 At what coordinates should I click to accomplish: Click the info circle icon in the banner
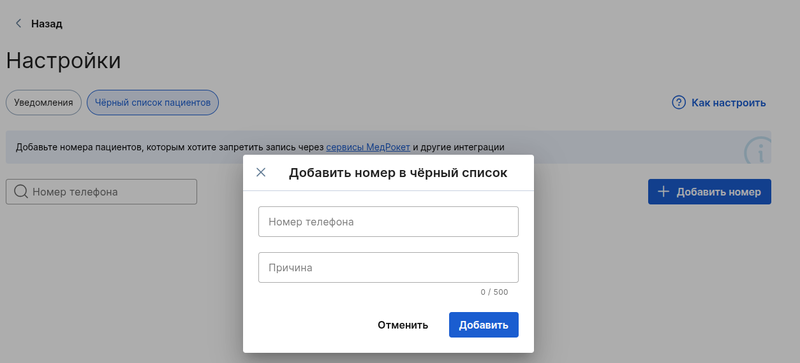758,150
